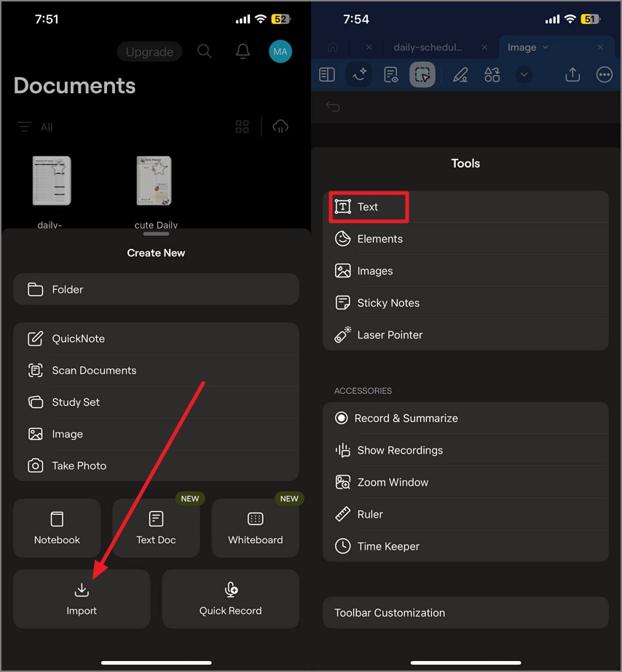The height and width of the screenshot is (672, 622).
Task: Activate the Ruler accessory
Action: coord(371,514)
